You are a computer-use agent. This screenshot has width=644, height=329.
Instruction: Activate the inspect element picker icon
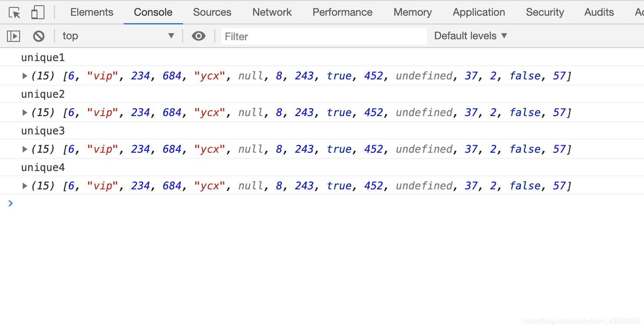coord(14,13)
